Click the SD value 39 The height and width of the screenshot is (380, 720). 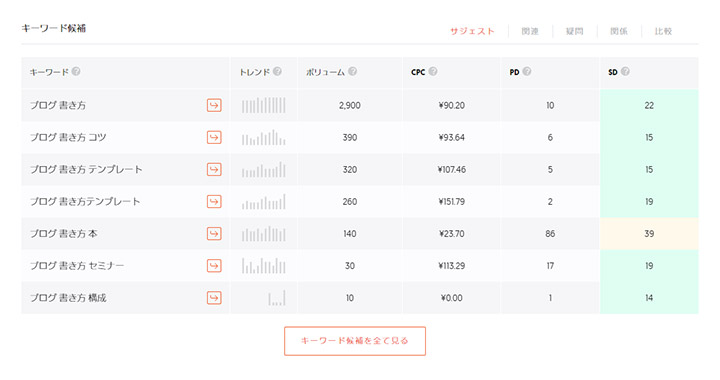[x=649, y=234]
